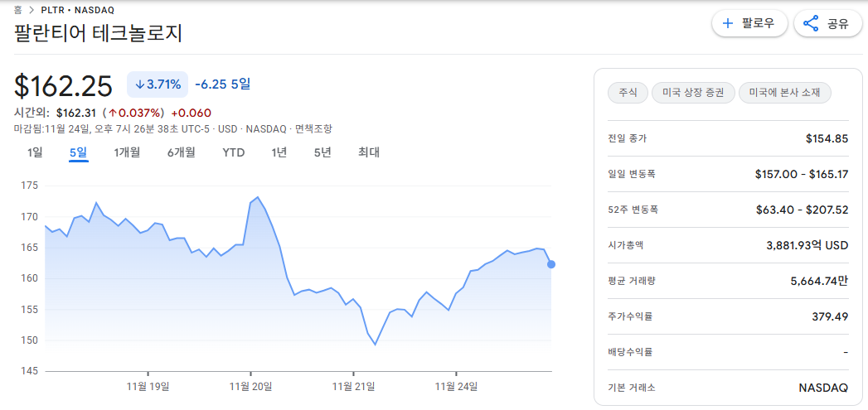Screen dimensions: 868x410
Task: Click the 11월 21일 axis label
Action: [x=353, y=386]
